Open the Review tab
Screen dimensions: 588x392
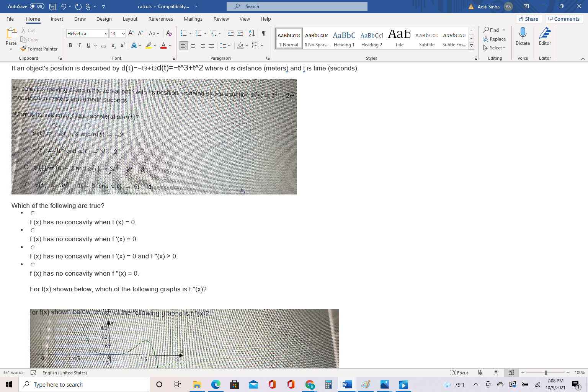(221, 19)
